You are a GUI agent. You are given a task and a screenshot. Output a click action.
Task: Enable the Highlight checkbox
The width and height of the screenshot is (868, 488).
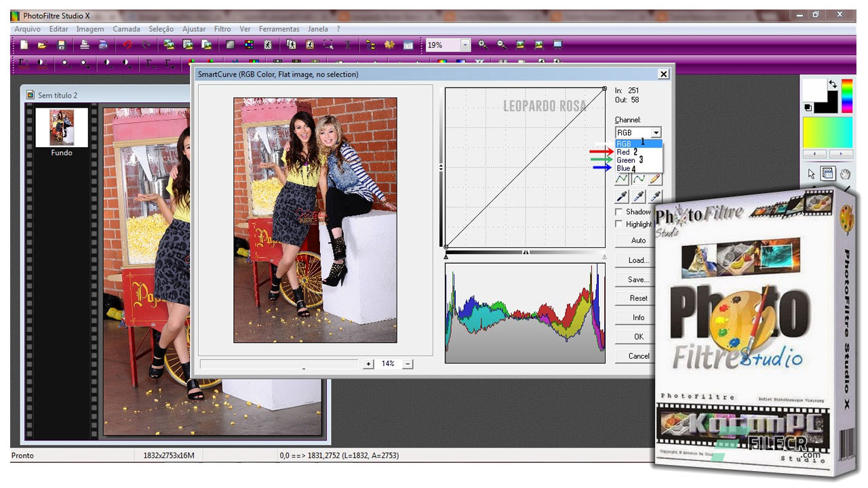pyautogui.click(x=618, y=224)
